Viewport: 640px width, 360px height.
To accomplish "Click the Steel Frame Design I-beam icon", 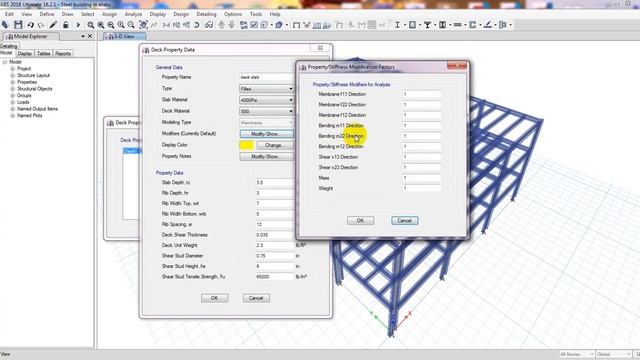I will (397, 25).
